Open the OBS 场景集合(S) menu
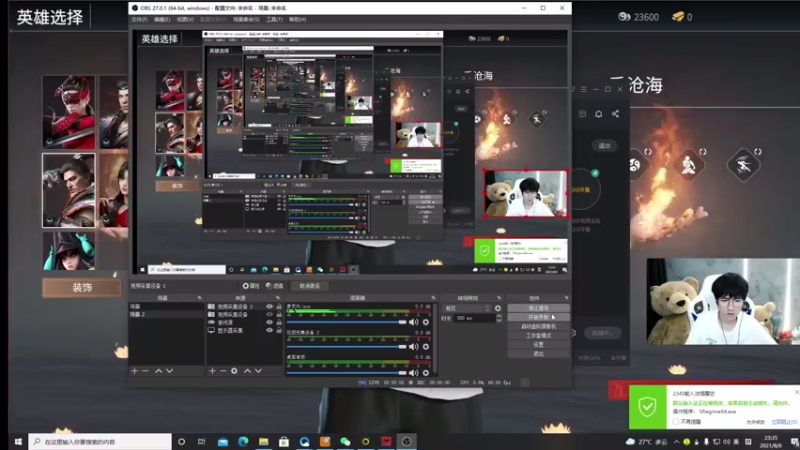 246,19
